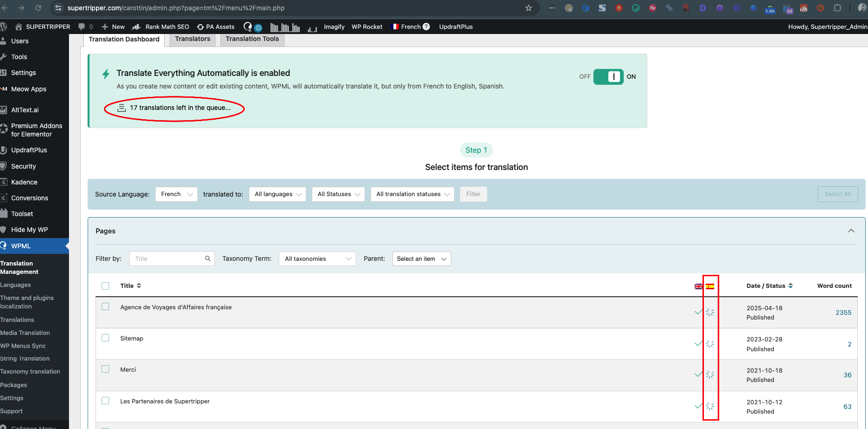The width and height of the screenshot is (868, 429).
Task: Click English checkmark for Merci page
Action: (698, 375)
